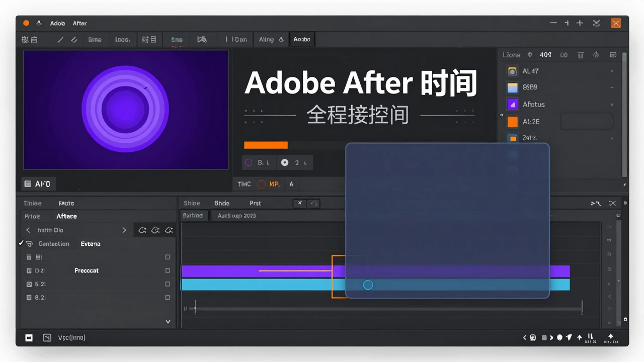
Task: Open the 'Sme' toolbar item
Action: [95, 39]
